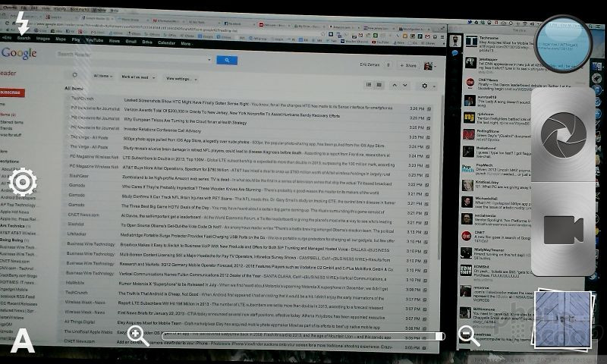Tap the zoom-out magnifier icon
The image size is (607, 364).
[x=469, y=335]
